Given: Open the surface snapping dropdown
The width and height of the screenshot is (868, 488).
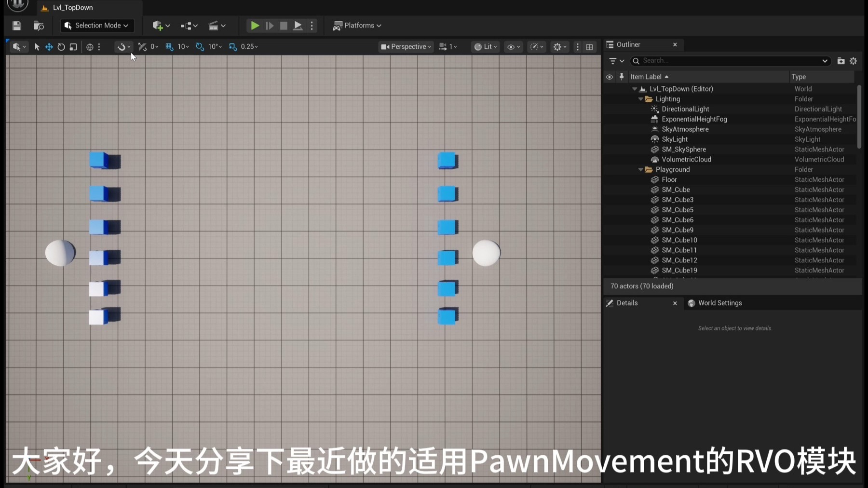Looking at the screenshot, I should [x=124, y=47].
